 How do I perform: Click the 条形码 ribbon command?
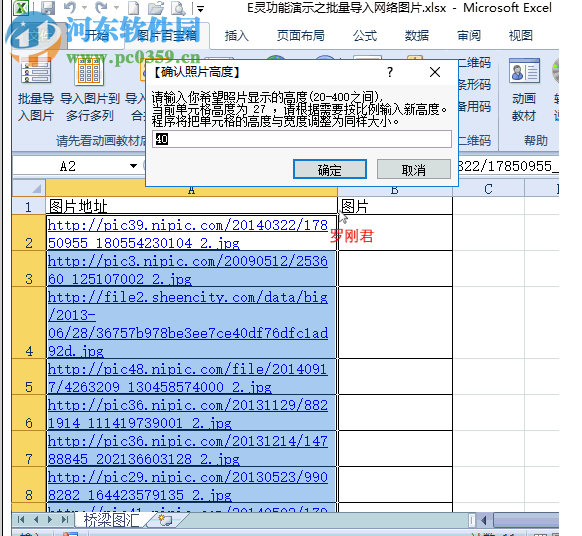(474, 85)
